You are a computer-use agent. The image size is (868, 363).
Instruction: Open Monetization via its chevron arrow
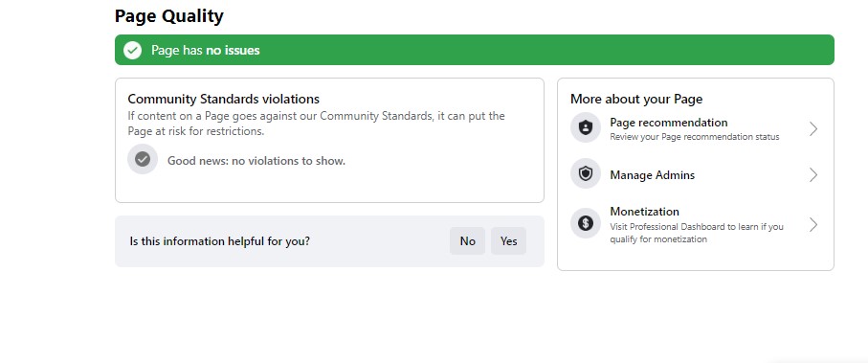812,224
